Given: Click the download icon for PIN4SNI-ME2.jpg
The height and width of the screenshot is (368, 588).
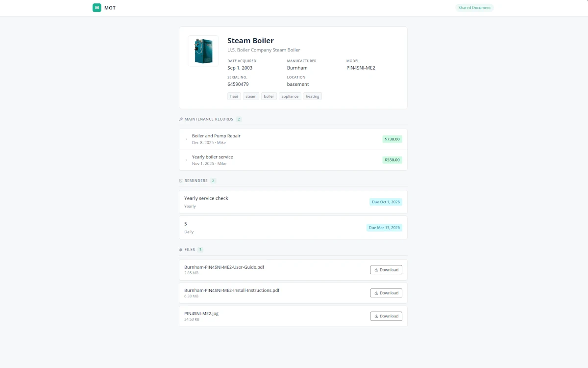Looking at the screenshot, I should (x=377, y=316).
